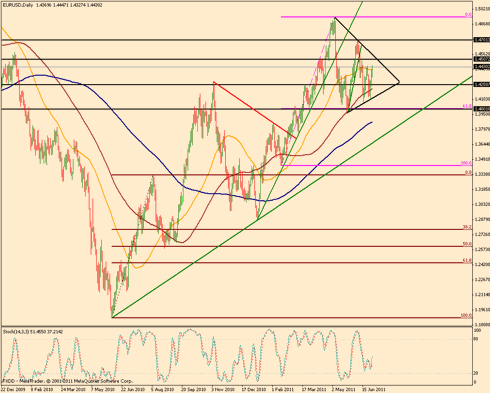Click the 80 level on the stochastic scale
The image size is (490, 393).
[476, 339]
